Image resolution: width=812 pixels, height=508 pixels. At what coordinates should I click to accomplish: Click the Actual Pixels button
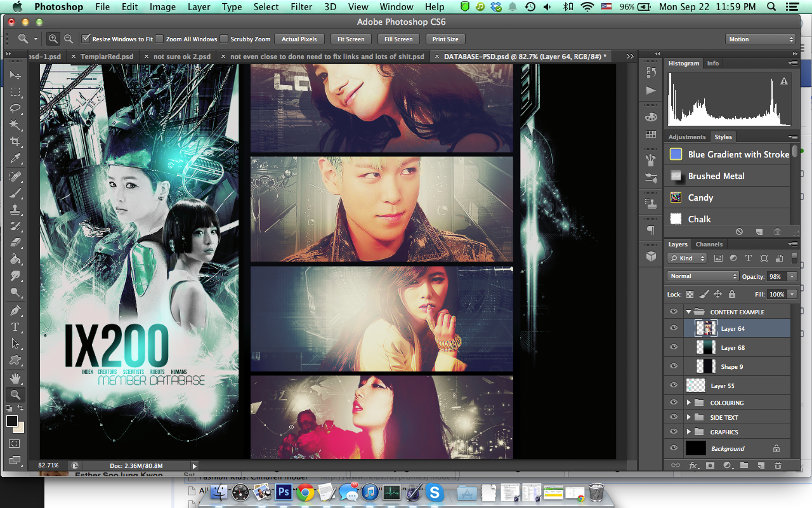[x=299, y=39]
